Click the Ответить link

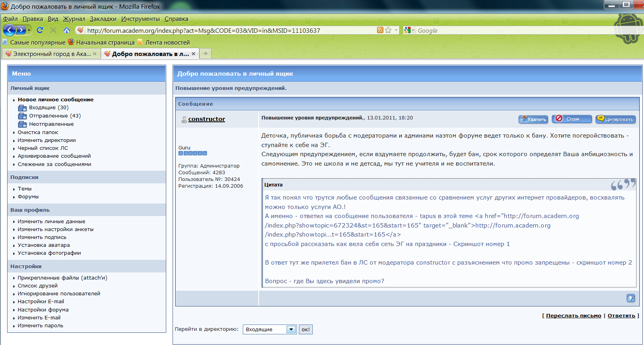click(621, 315)
